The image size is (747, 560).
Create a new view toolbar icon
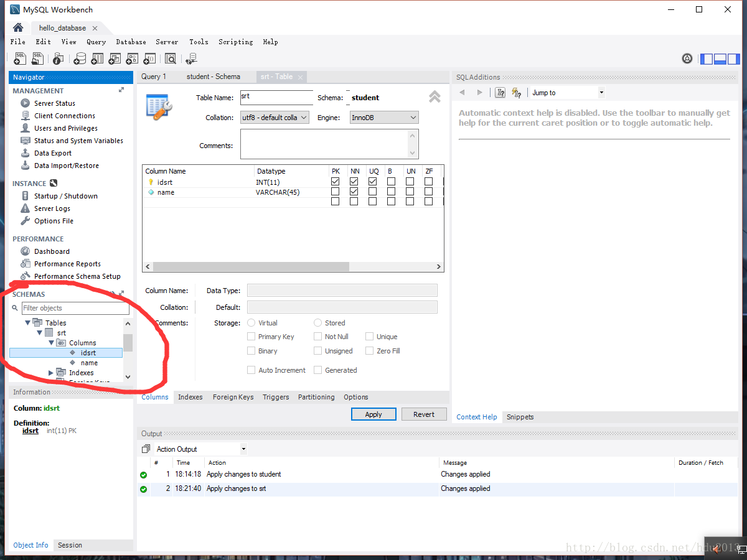(115, 58)
